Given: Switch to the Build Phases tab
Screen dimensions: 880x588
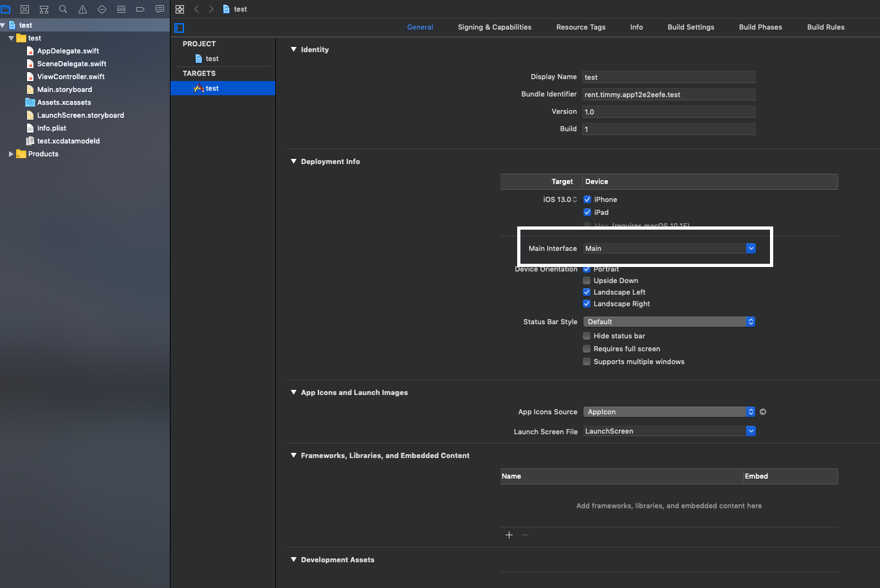Looking at the screenshot, I should 760,27.
